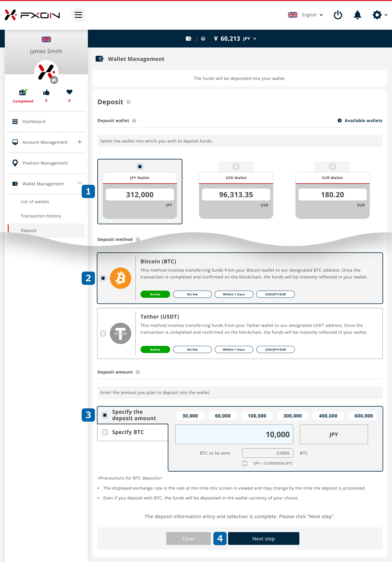The height and width of the screenshot is (562, 392).
Task: Click the orange Bitcoin logo
Action: [x=120, y=278]
